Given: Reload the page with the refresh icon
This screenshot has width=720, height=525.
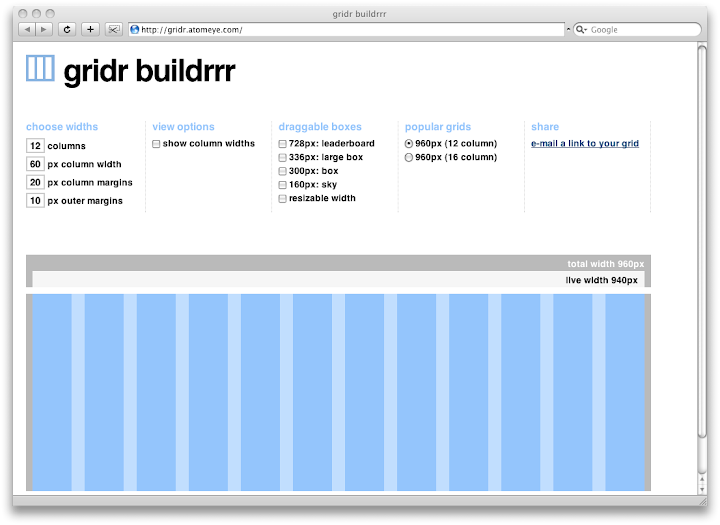Looking at the screenshot, I should (67, 29).
